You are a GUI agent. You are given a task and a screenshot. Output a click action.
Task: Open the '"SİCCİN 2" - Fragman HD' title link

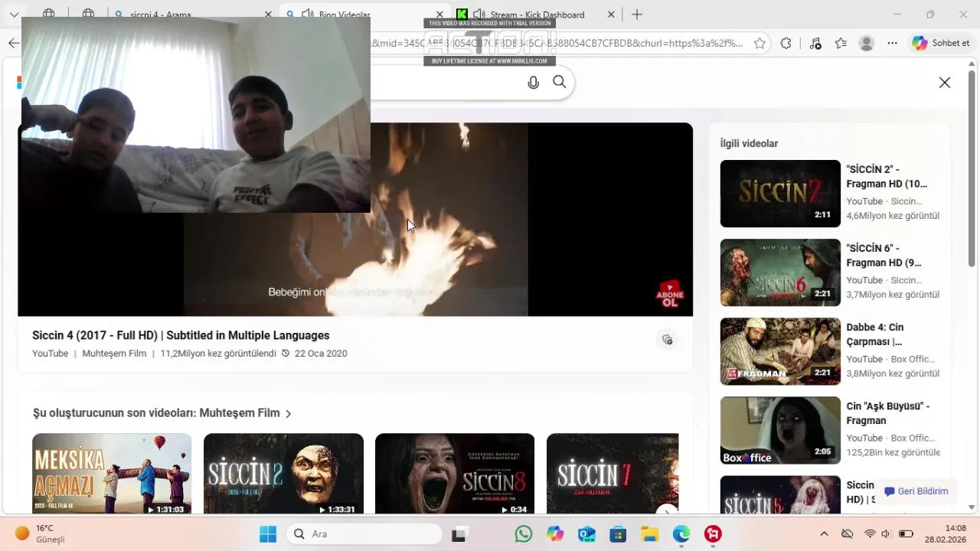[887, 177]
